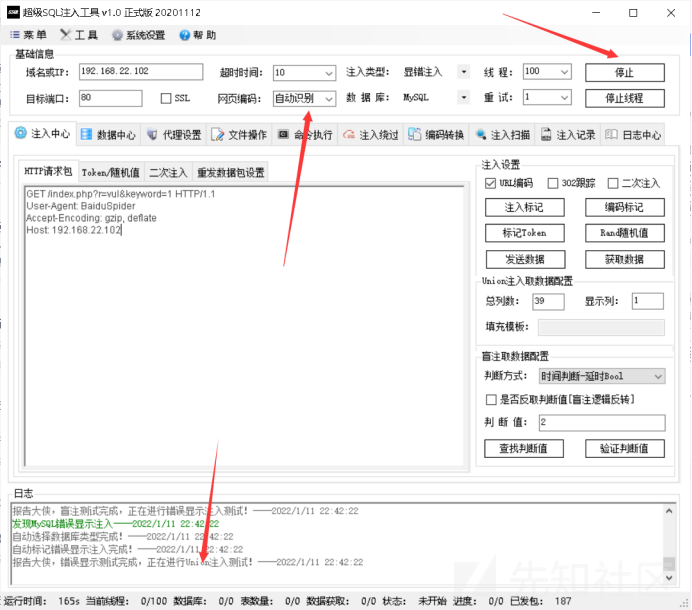Click the 获取数据 button
The width and height of the screenshot is (692, 610).
pos(624,260)
